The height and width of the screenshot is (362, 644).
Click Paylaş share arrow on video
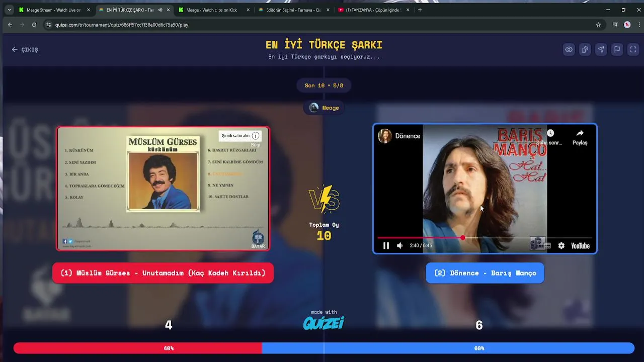point(580,137)
